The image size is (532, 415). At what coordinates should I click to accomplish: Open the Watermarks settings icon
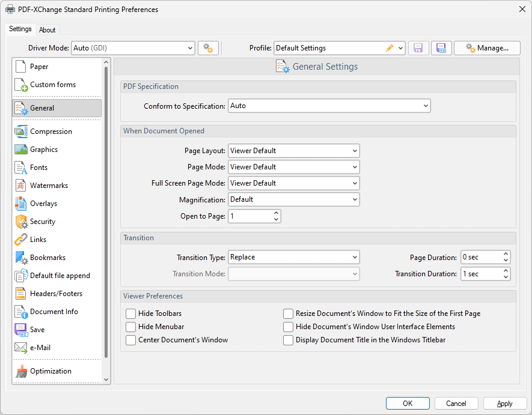pos(21,186)
